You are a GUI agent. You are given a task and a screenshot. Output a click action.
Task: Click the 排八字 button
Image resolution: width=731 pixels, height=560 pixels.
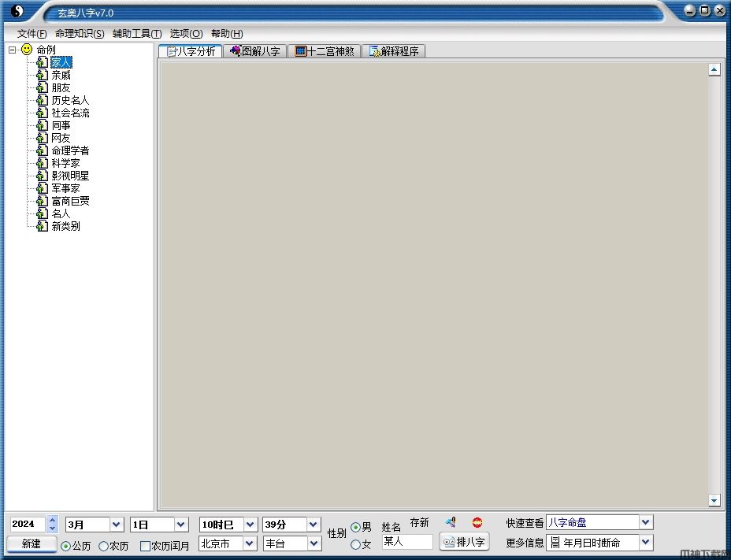(464, 542)
